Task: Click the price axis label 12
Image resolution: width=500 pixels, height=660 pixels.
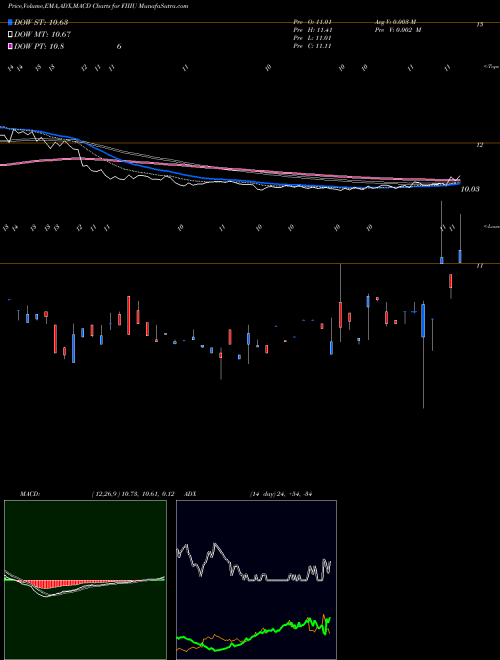Action: 479,145
